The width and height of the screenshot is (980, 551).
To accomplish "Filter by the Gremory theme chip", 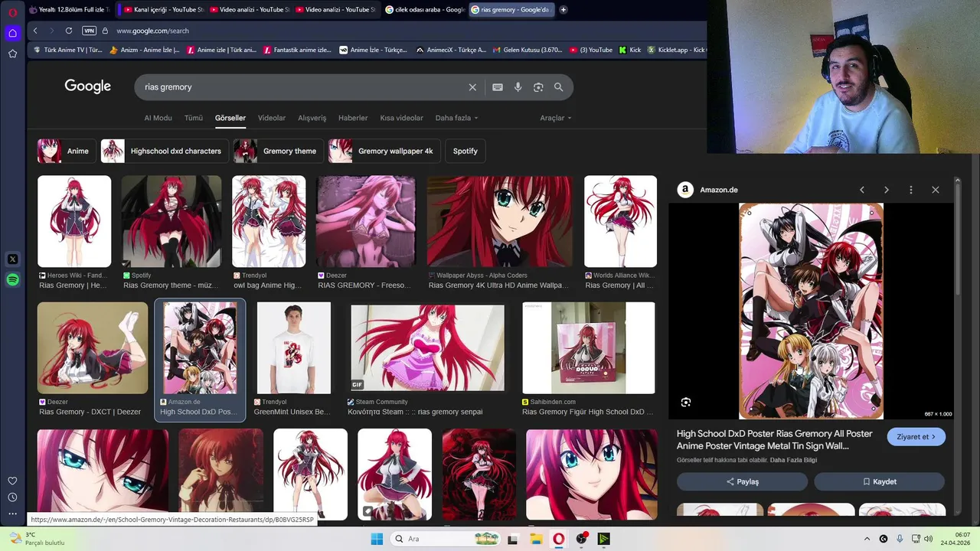I will [x=278, y=151].
